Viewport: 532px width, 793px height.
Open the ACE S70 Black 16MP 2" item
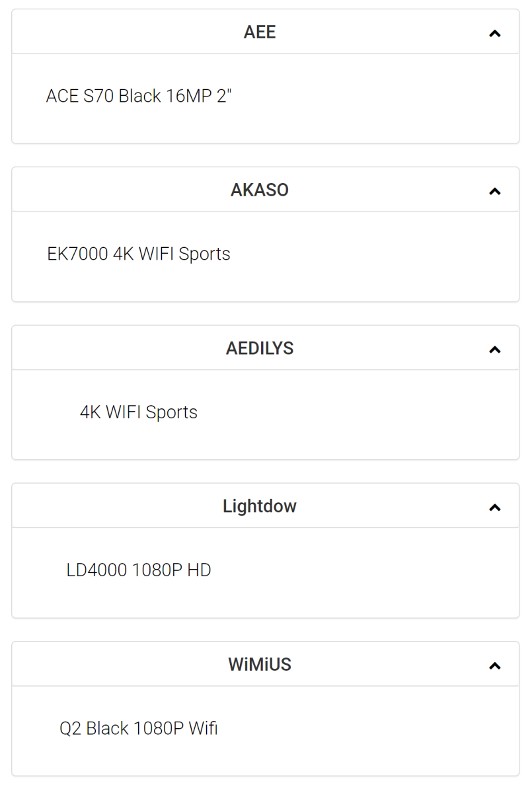(x=139, y=96)
